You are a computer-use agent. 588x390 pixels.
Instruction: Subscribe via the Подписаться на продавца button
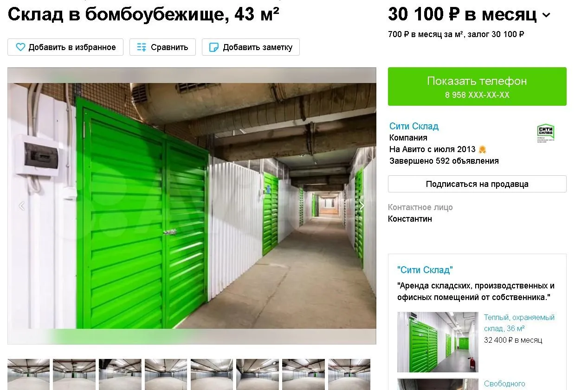pos(477,184)
